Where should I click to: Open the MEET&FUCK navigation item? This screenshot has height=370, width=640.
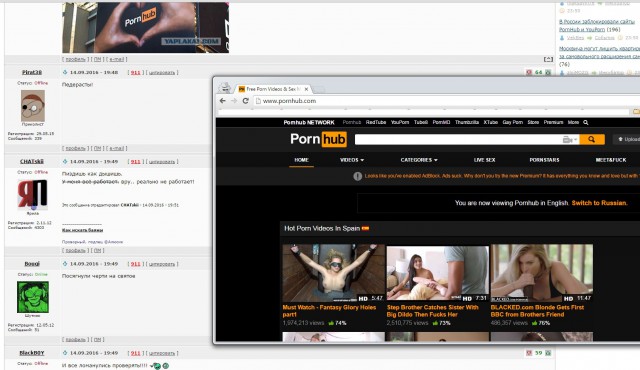pyautogui.click(x=611, y=160)
